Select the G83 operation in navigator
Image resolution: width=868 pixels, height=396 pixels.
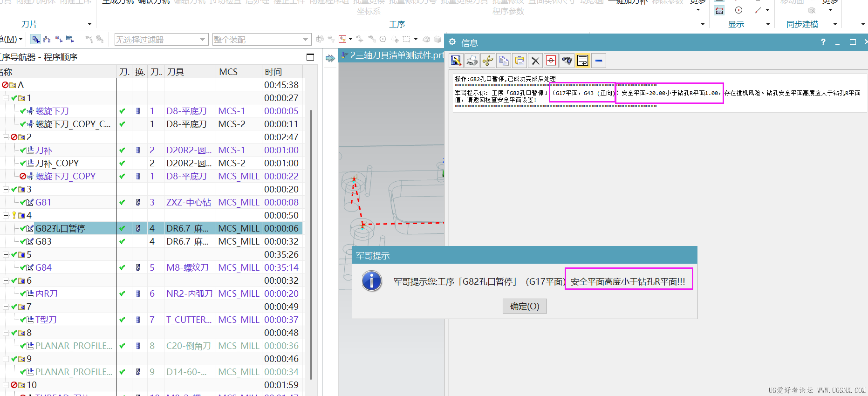(x=43, y=241)
